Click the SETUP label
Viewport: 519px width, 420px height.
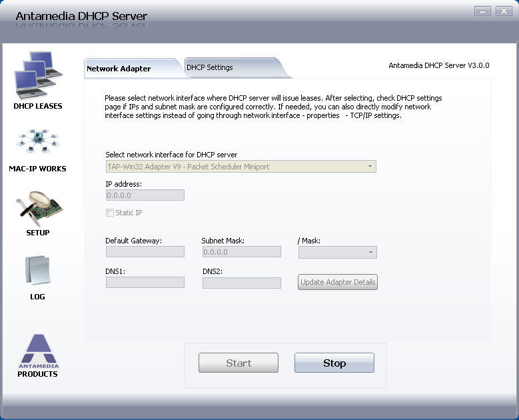point(38,233)
